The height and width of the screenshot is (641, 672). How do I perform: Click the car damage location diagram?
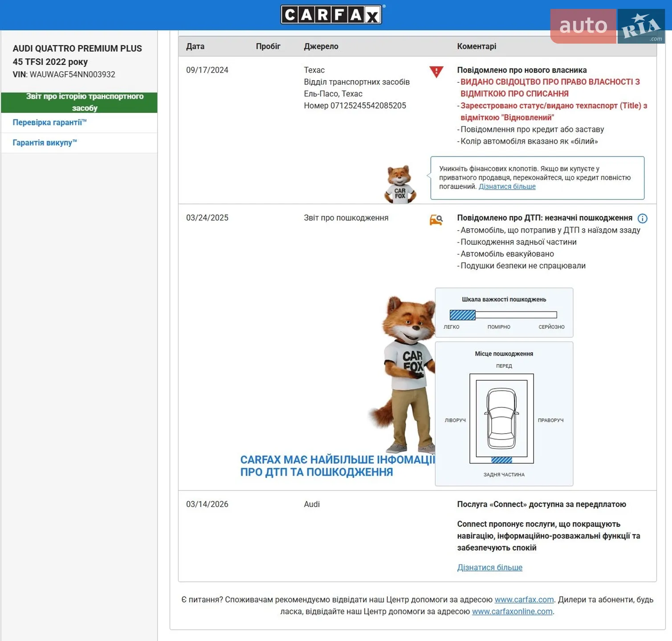501,418
